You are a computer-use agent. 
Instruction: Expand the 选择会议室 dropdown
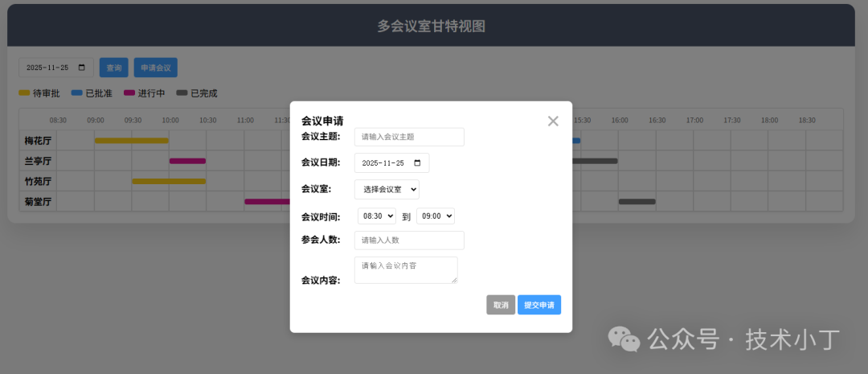point(387,189)
